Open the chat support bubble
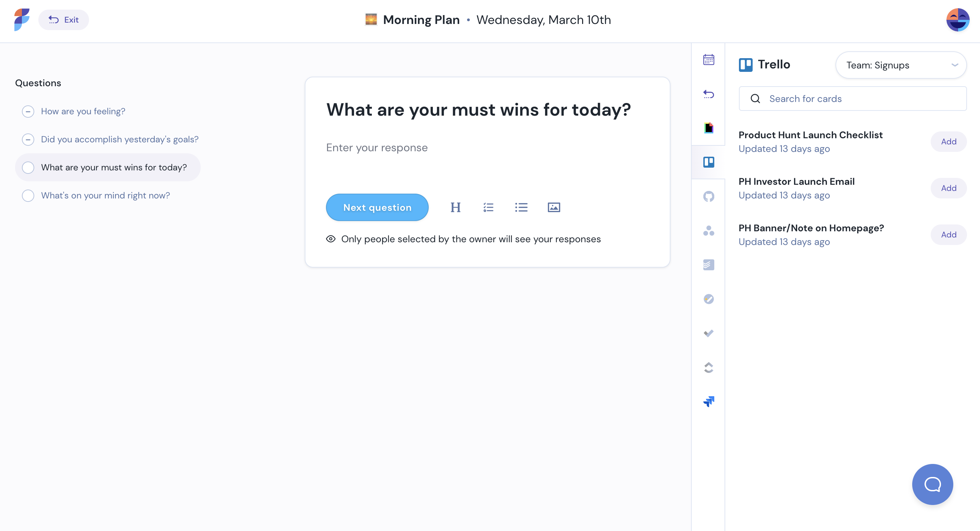This screenshot has height=531, width=980. point(932,484)
